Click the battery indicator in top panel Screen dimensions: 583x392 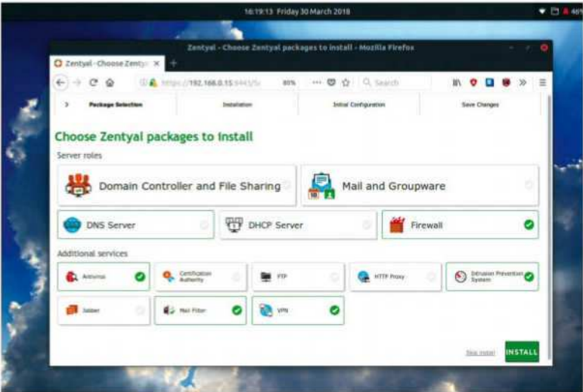click(x=572, y=11)
